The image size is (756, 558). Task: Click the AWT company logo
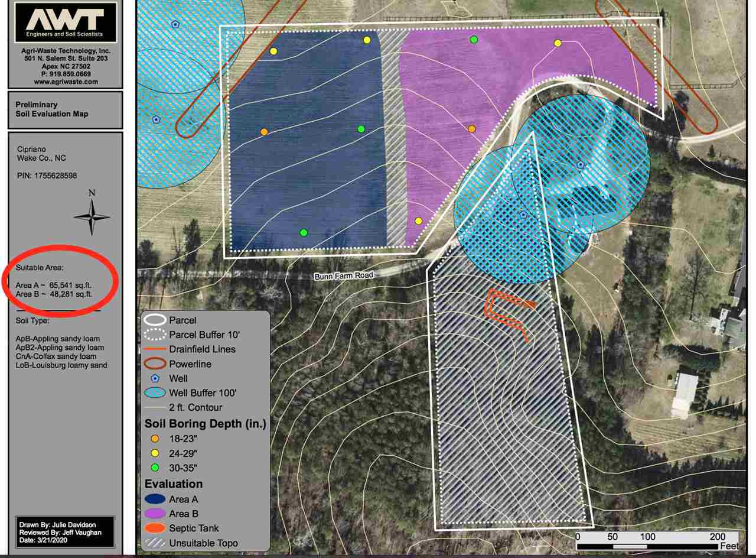[65, 22]
